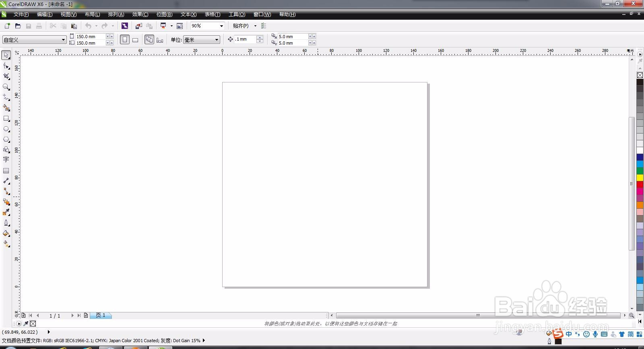Expand the coordinates arrow in status bar
This screenshot has width=644, height=349.
49,332
